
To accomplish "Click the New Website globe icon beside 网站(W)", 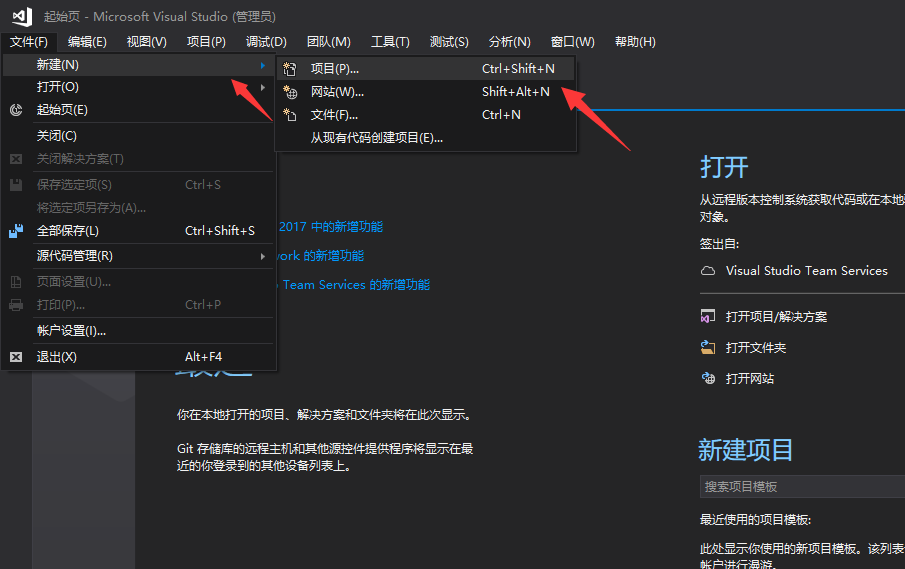I will pos(290,92).
